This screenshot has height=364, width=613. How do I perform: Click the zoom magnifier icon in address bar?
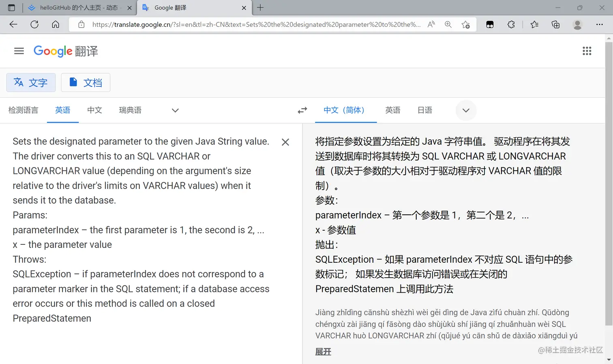click(x=448, y=24)
